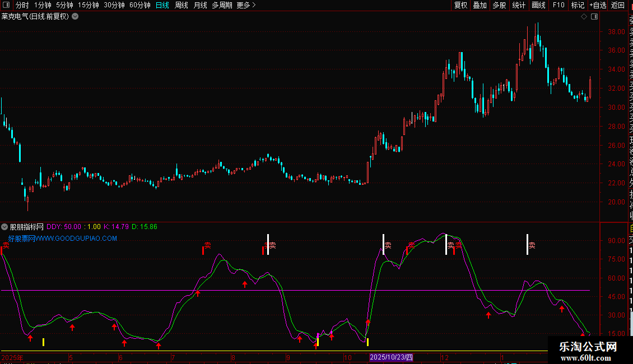Open the 统计 statistics tool

[x=519, y=5]
